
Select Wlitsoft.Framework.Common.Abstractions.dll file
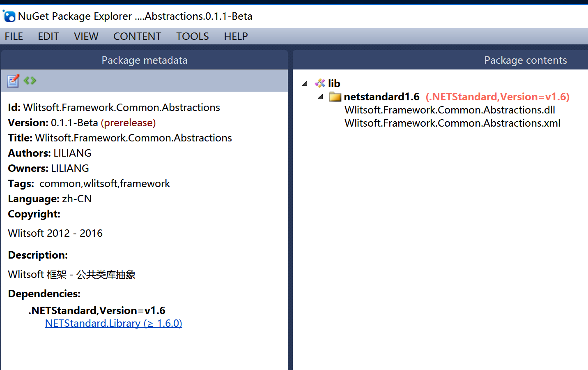coord(450,110)
